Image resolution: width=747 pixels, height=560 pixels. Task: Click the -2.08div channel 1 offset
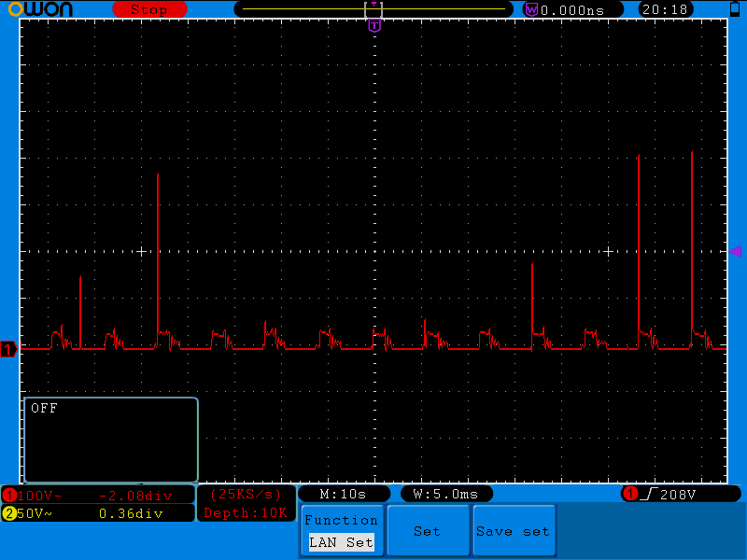(135, 497)
